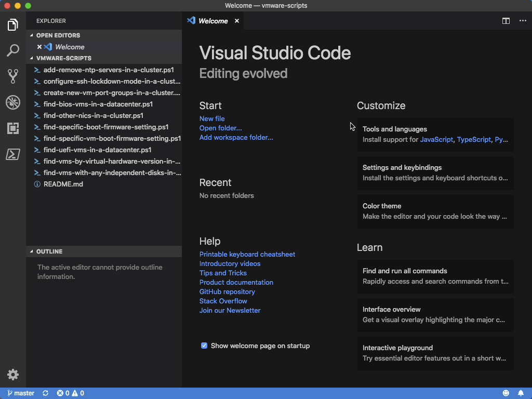Click the synchronize changes icon
Image resolution: width=532 pixels, height=399 pixels.
click(46, 393)
